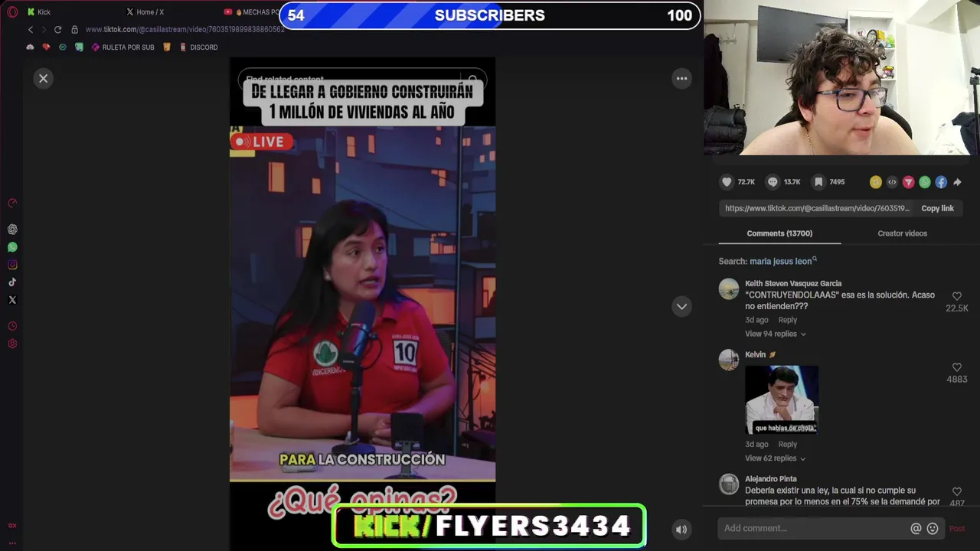The image size is (980, 551).
Task: Like the video with heart icon
Action: [x=727, y=182]
